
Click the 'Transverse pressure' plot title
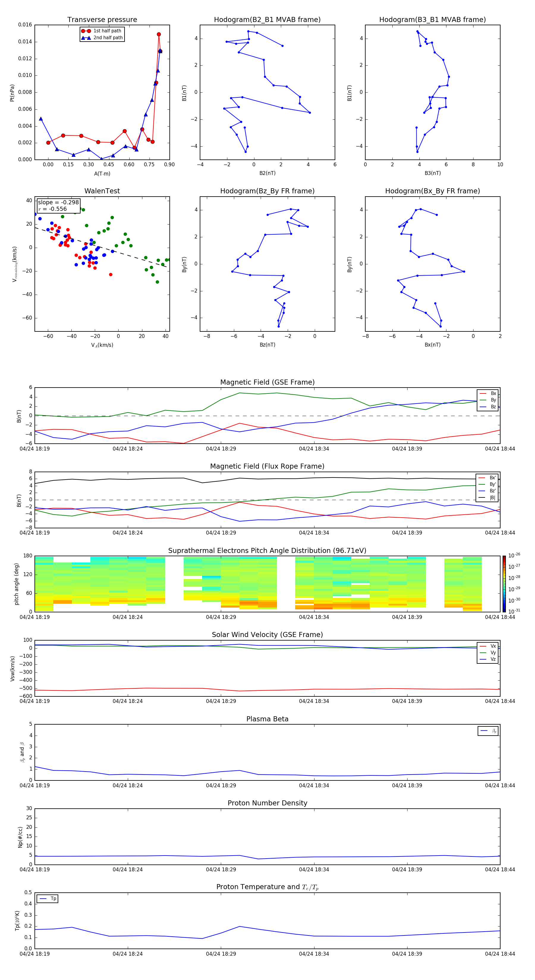102,20
